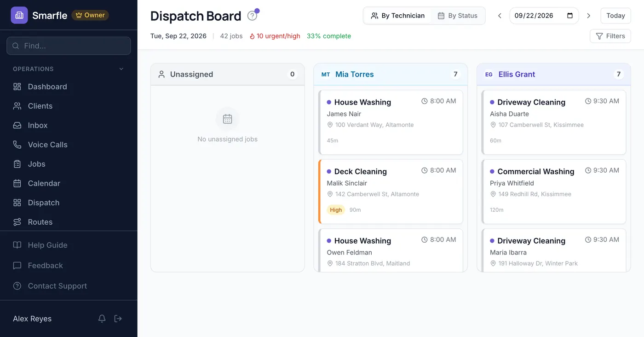Image resolution: width=644 pixels, height=337 pixels.
Task: Open Priya Whitfield Commercial Washing job card
Action: click(x=554, y=192)
